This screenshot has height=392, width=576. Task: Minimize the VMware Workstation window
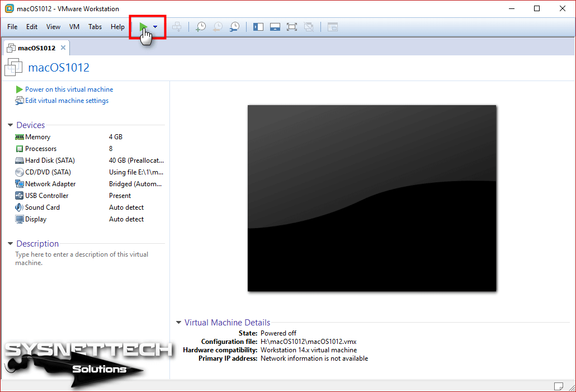[511, 8]
